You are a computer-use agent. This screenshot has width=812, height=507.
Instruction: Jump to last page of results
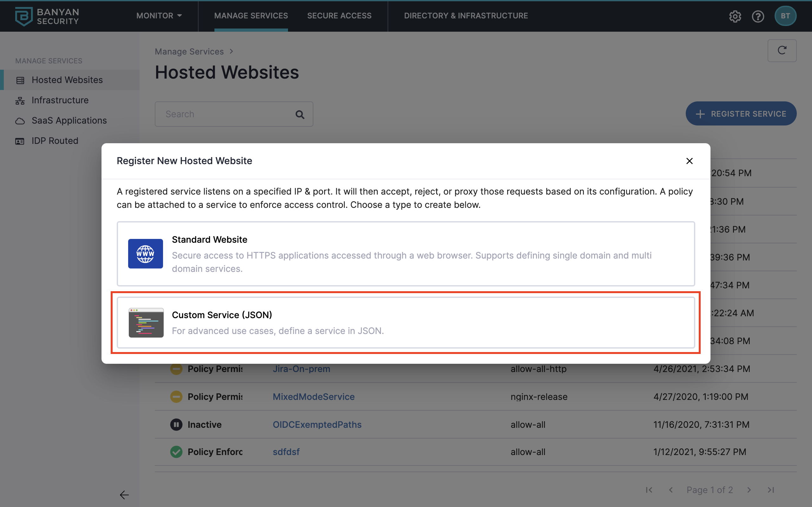point(771,490)
